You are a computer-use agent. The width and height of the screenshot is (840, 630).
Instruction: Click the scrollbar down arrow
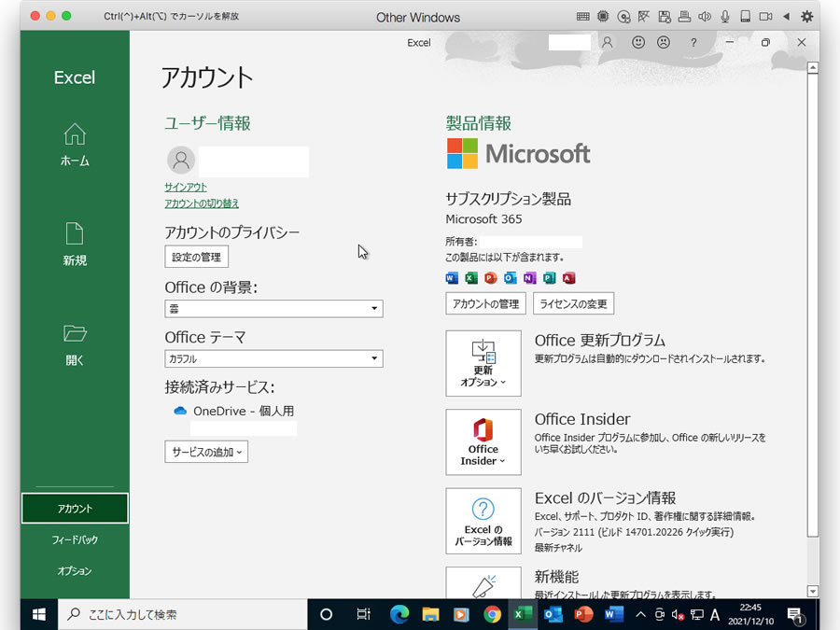coord(813,592)
